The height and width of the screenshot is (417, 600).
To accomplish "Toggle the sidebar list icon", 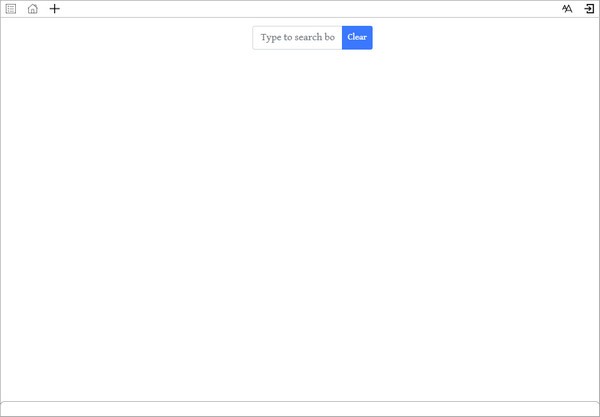I will tap(11, 9).
